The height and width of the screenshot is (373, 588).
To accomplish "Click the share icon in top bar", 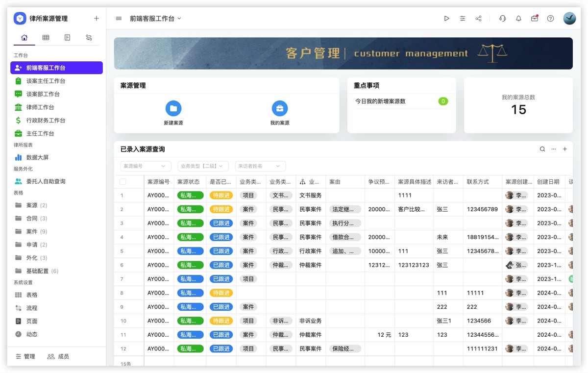I will pyautogui.click(x=478, y=19).
